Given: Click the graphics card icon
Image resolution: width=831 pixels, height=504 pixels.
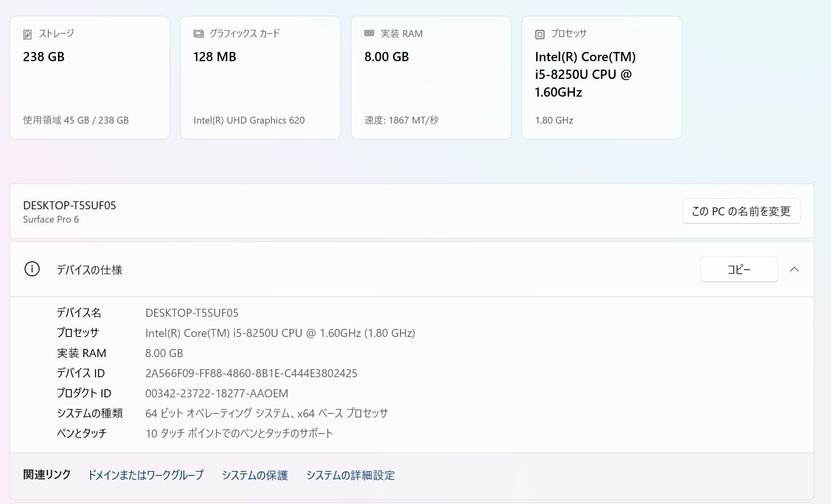Looking at the screenshot, I should tap(198, 34).
